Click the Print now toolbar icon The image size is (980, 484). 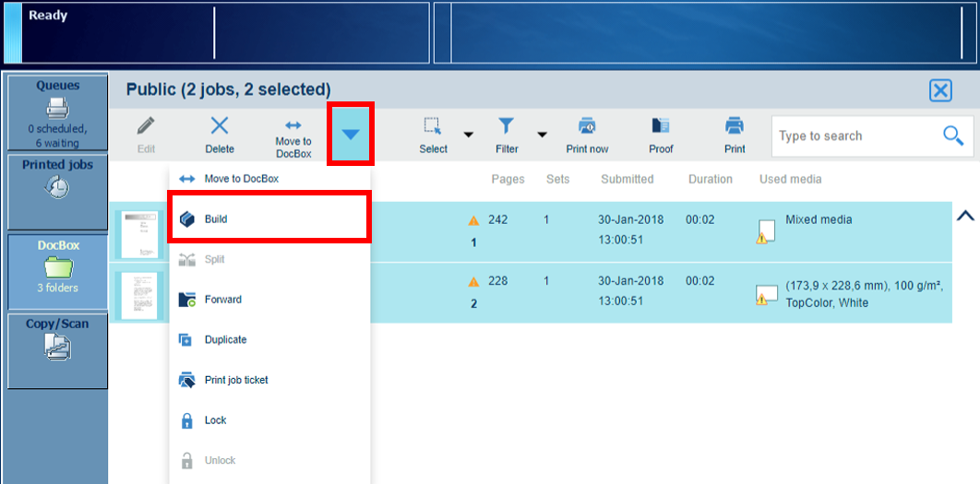587,126
